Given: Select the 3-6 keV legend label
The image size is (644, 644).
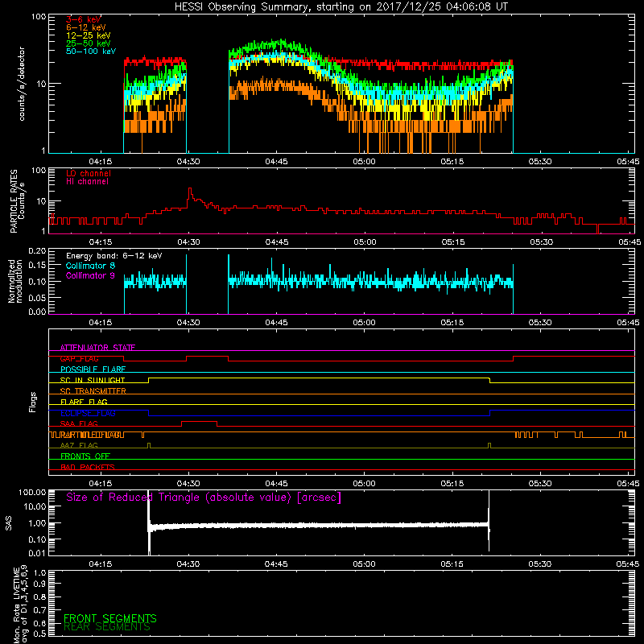Looking at the screenshot, I should [x=84, y=19].
